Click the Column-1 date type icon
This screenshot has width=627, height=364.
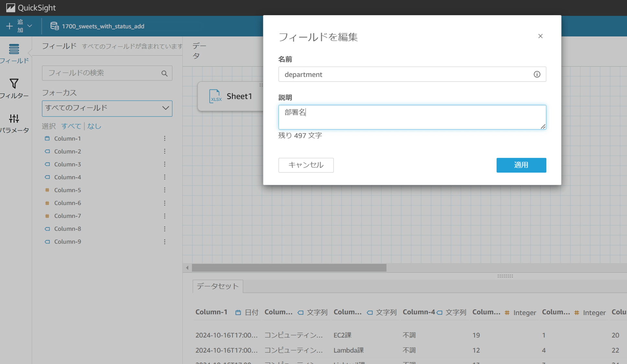pyautogui.click(x=47, y=138)
